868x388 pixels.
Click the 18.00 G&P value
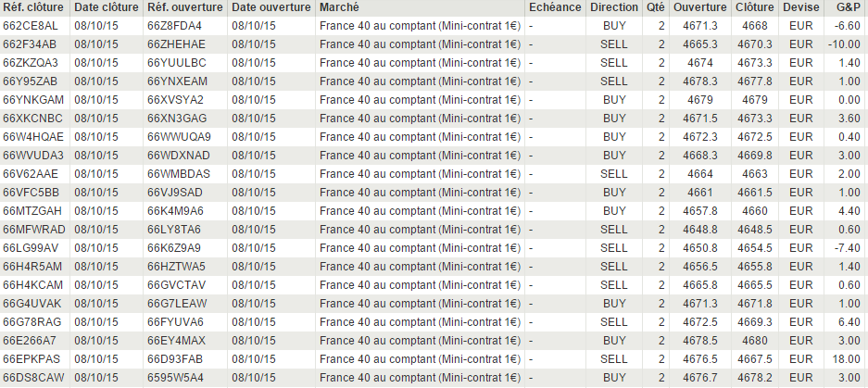(848, 359)
